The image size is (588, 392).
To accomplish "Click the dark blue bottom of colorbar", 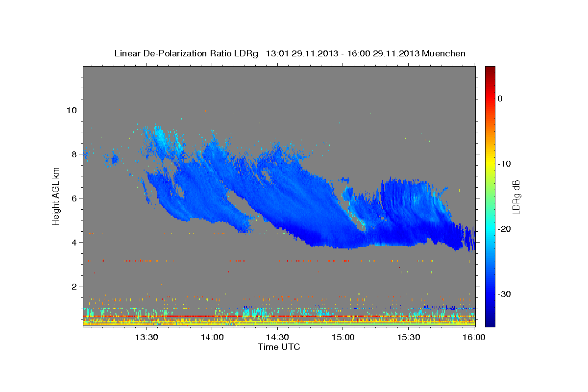I will click(x=490, y=321).
